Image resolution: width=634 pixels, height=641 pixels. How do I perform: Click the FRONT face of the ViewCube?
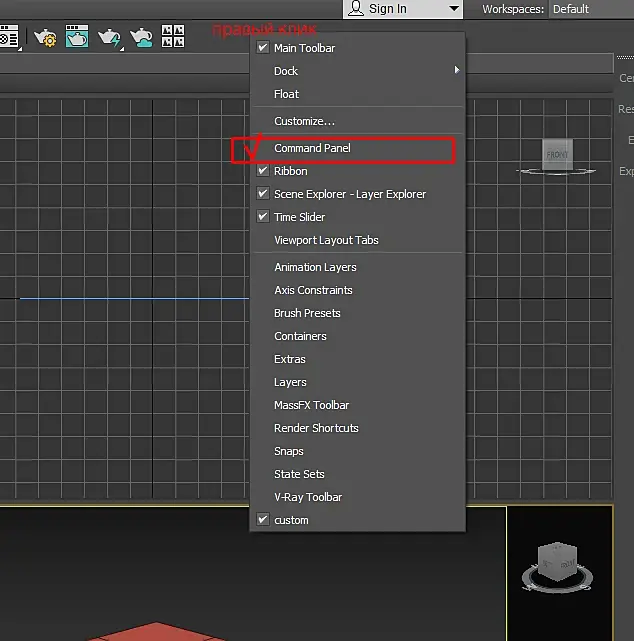click(556, 154)
